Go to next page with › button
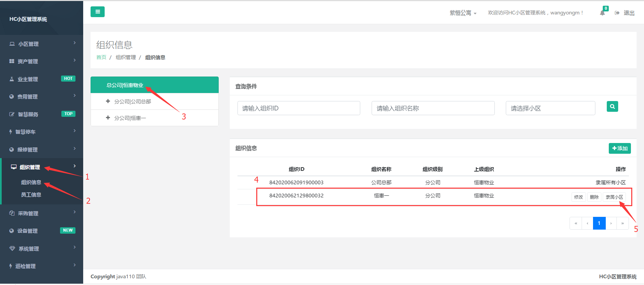The width and height of the screenshot is (644, 285). (611, 223)
